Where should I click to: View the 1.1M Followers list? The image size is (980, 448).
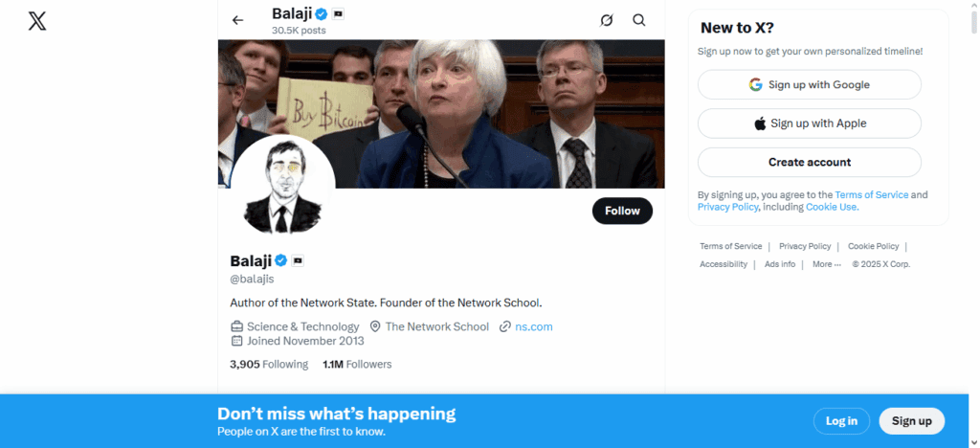[x=357, y=365]
